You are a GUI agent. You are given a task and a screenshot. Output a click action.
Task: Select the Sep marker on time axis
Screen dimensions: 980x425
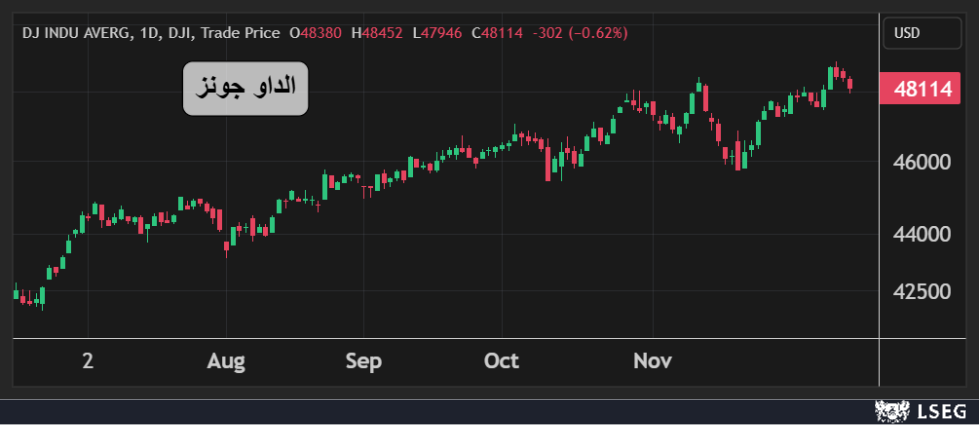coord(363,361)
